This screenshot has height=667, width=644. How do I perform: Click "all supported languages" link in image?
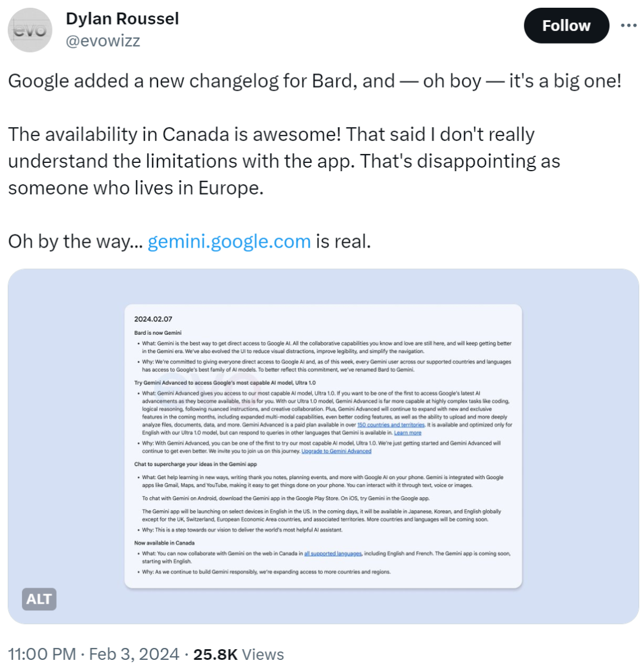(333, 554)
